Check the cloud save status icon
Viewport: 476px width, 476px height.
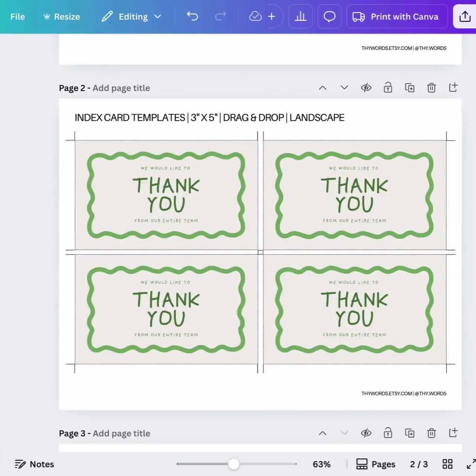[255, 16]
